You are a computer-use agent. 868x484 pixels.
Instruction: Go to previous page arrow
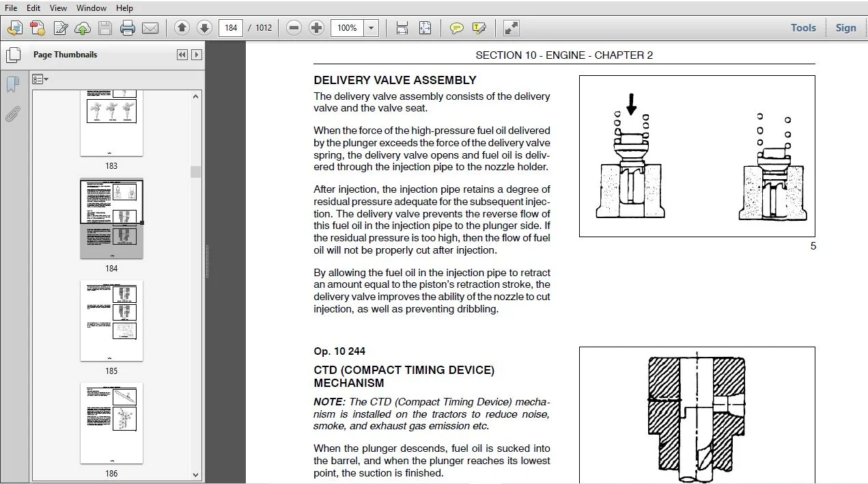coord(182,28)
